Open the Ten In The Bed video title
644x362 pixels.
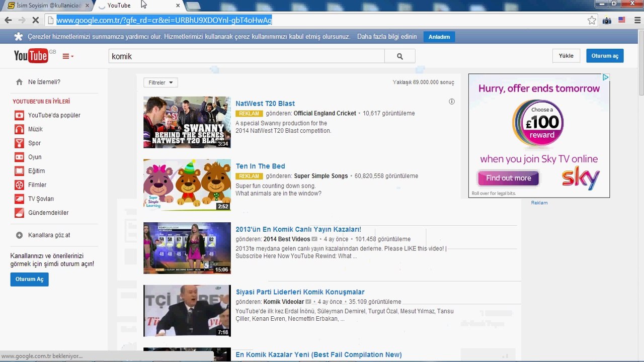[260, 166]
